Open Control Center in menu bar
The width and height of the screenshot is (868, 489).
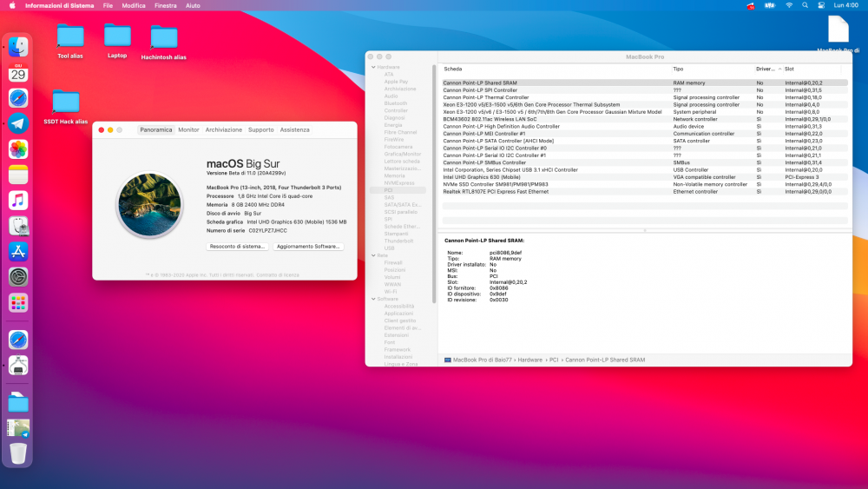(821, 5)
